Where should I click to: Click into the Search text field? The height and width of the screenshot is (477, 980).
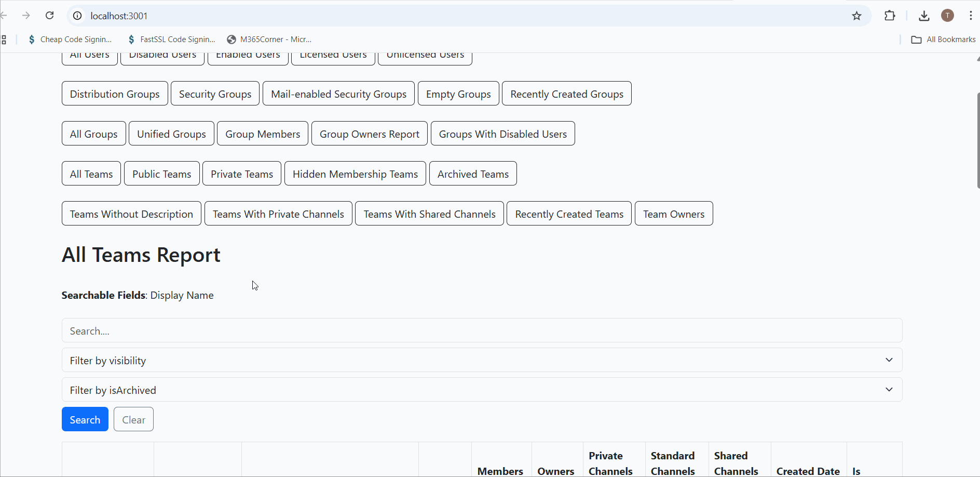482,330
